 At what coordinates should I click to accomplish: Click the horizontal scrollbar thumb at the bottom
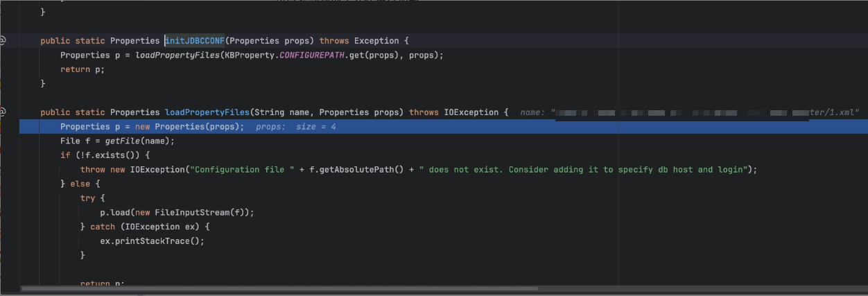pos(279,288)
